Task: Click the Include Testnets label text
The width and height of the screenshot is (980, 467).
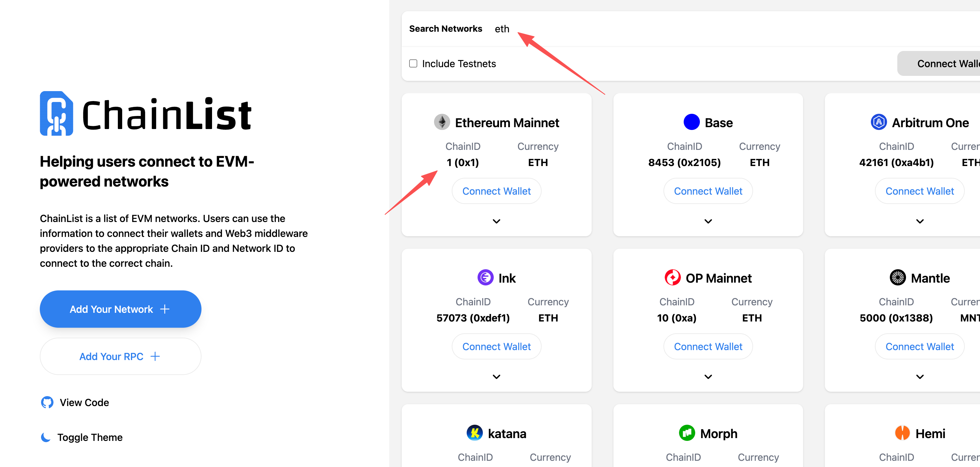Action: click(459, 63)
